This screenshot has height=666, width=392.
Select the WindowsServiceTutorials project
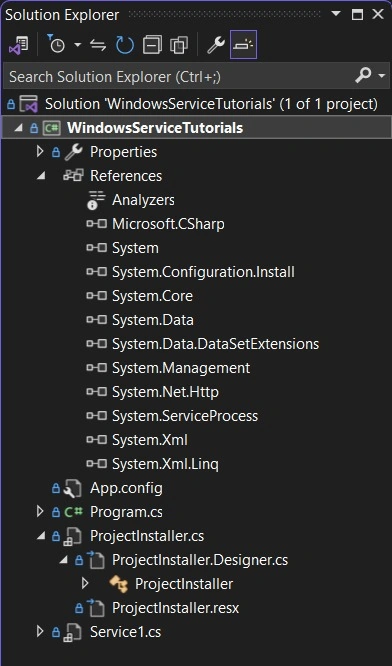[x=155, y=128]
